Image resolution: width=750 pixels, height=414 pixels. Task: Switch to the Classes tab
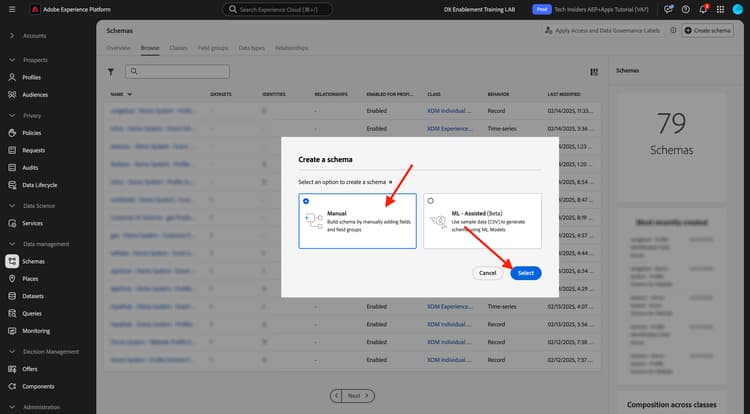point(178,48)
